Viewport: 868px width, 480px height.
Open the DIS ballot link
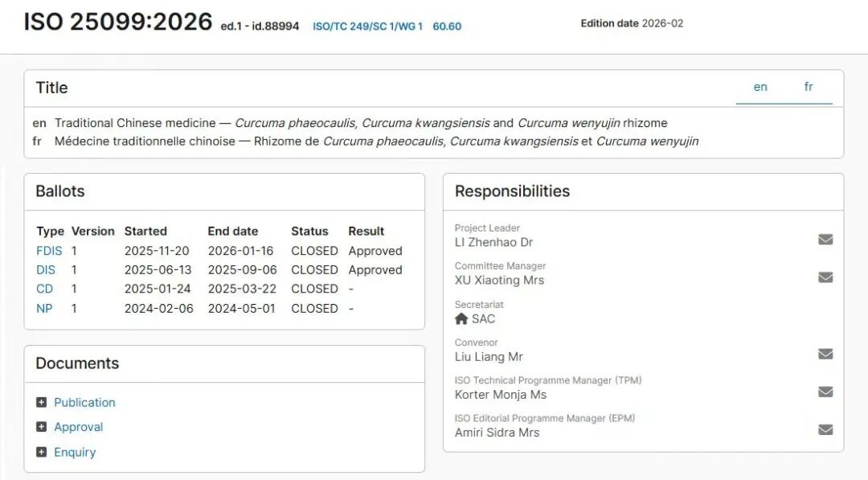coord(46,270)
